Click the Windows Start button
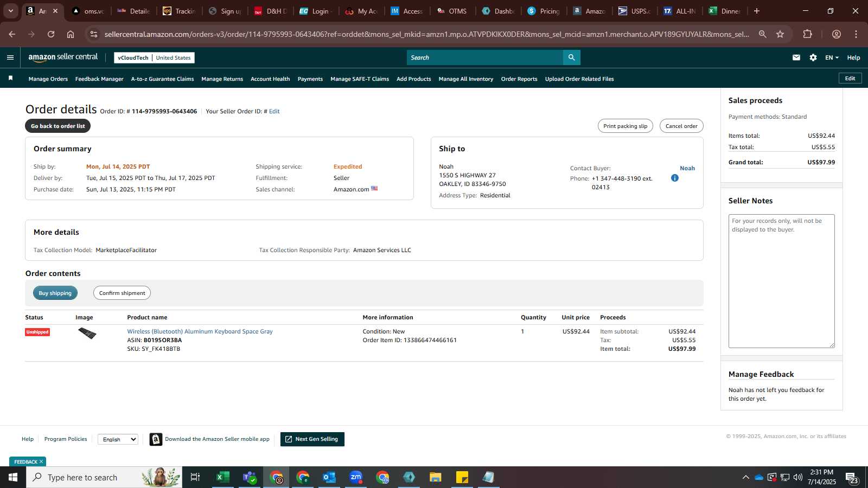The width and height of the screenshot is (868, 488). click(13, 477)
